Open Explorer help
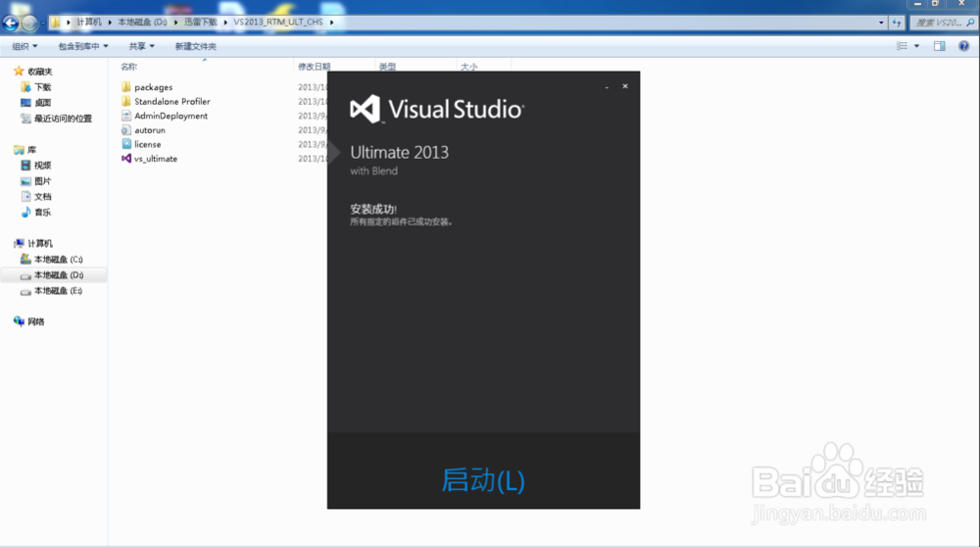This screenshot has height=547, width=980. pos(963,46)
